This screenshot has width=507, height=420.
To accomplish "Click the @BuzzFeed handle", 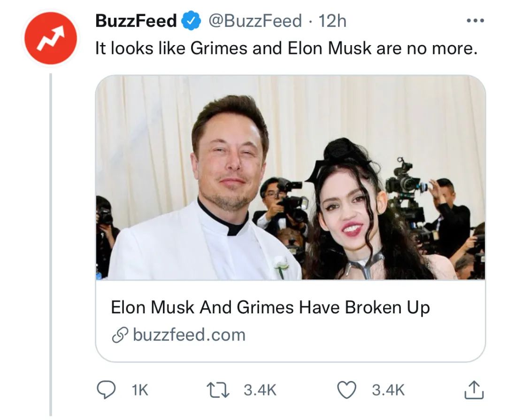I will pos(254,21).
